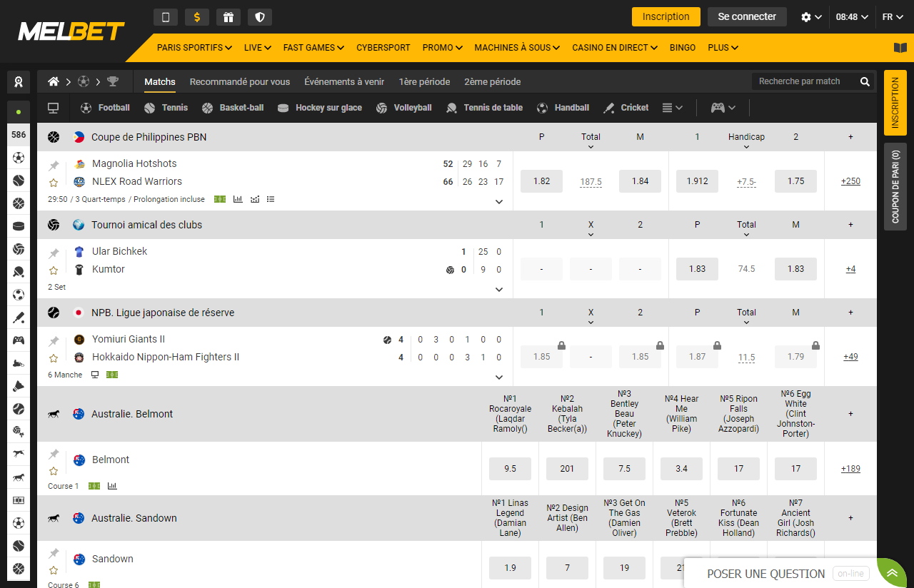914x588 pixels.
Task: Open the mobile app phone icon
Action: pos(165,17)
